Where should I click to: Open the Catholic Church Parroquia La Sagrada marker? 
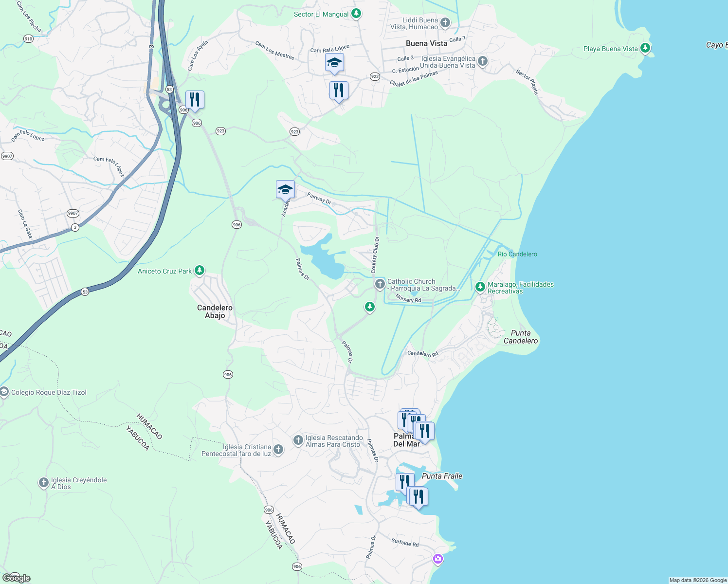tap(379, 284)
